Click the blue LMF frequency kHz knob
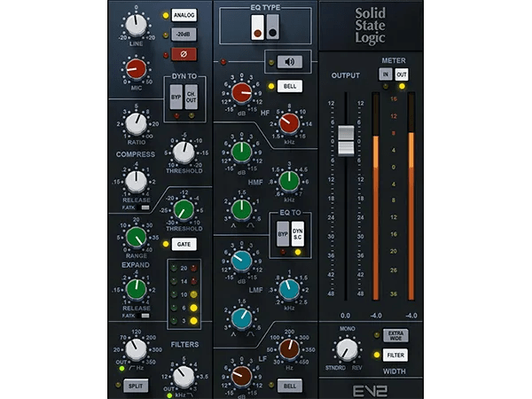 [x=289, y=289]
